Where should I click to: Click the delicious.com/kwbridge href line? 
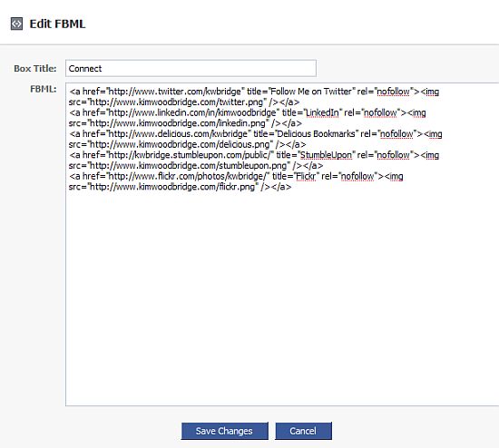[256, 133]
